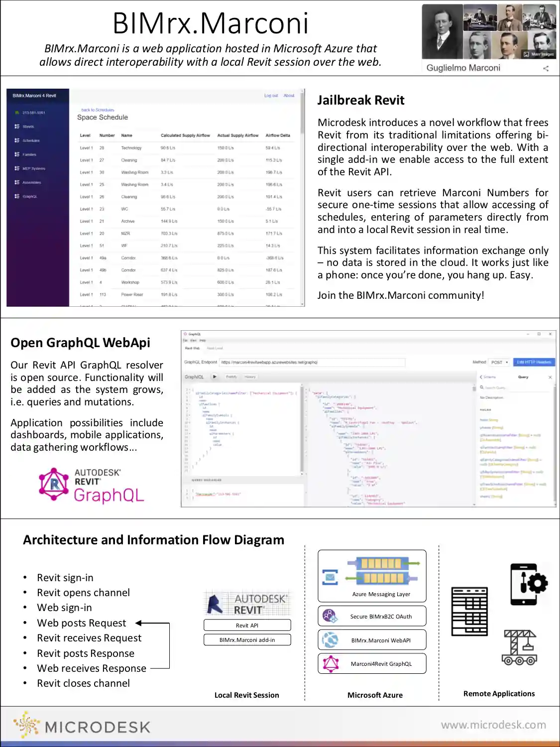The image size is (560, 747).
Task: Click the Edit HTTP Headers button
Action: click(x=534, y=362)
